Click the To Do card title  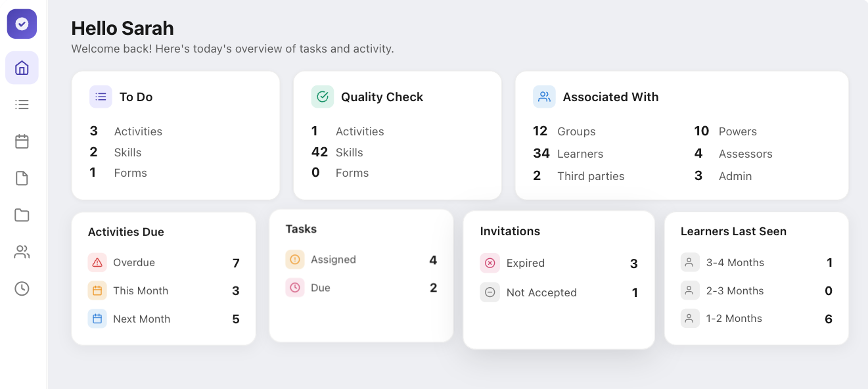pos(136,97)
